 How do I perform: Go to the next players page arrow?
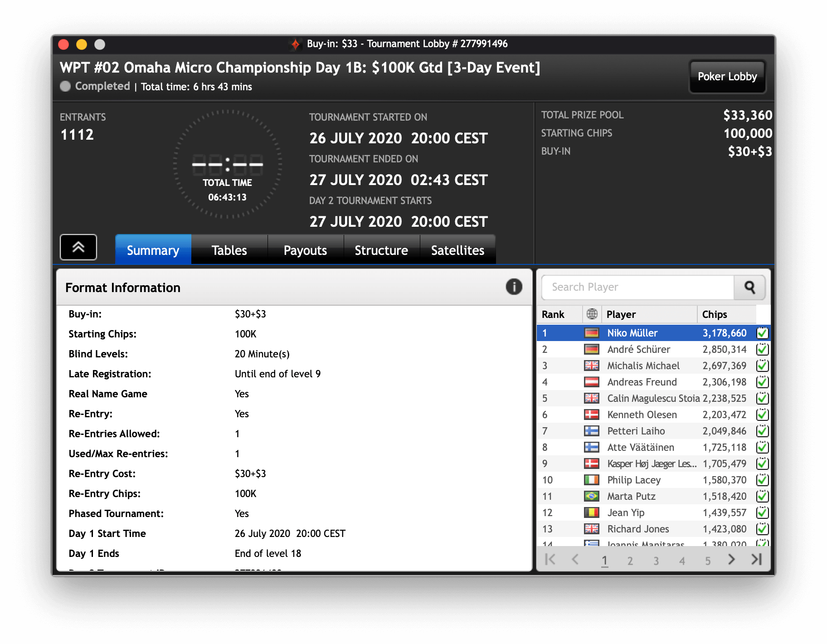click(x=731, y=560)
